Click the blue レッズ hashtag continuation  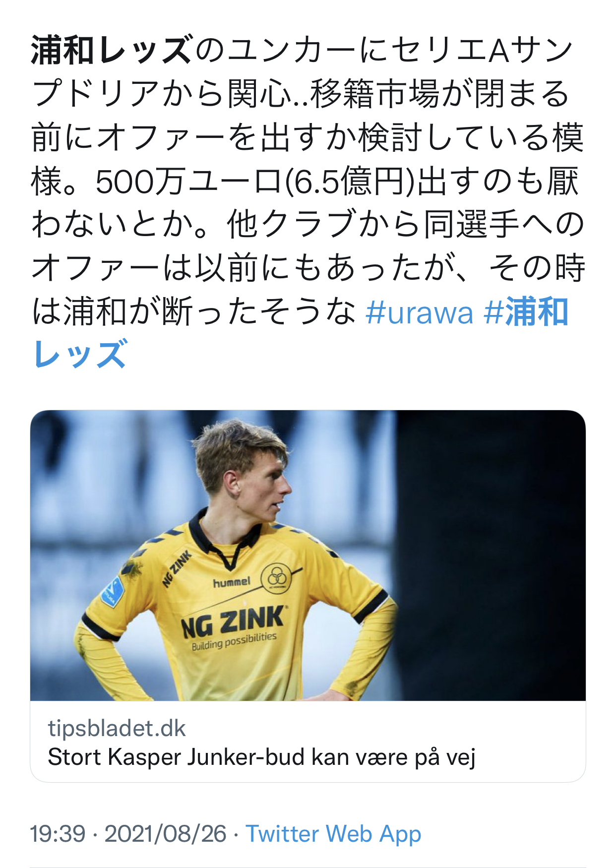click(80, 355)
